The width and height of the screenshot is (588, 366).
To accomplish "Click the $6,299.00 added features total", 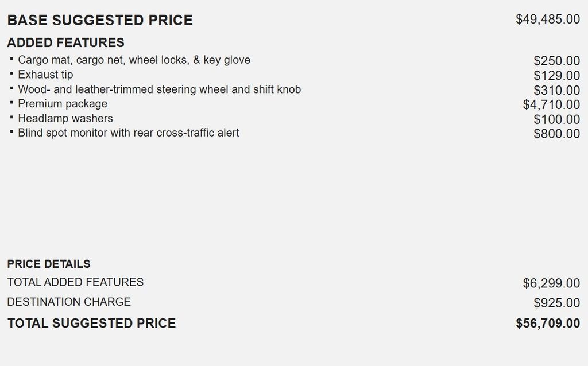I will click(551, 283).
